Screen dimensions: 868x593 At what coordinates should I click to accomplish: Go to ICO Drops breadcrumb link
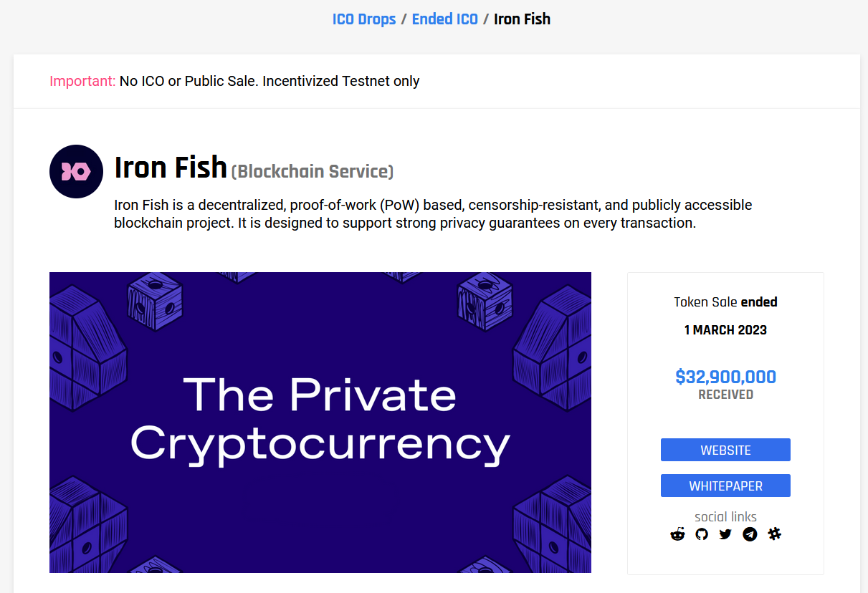click(364, 19)
